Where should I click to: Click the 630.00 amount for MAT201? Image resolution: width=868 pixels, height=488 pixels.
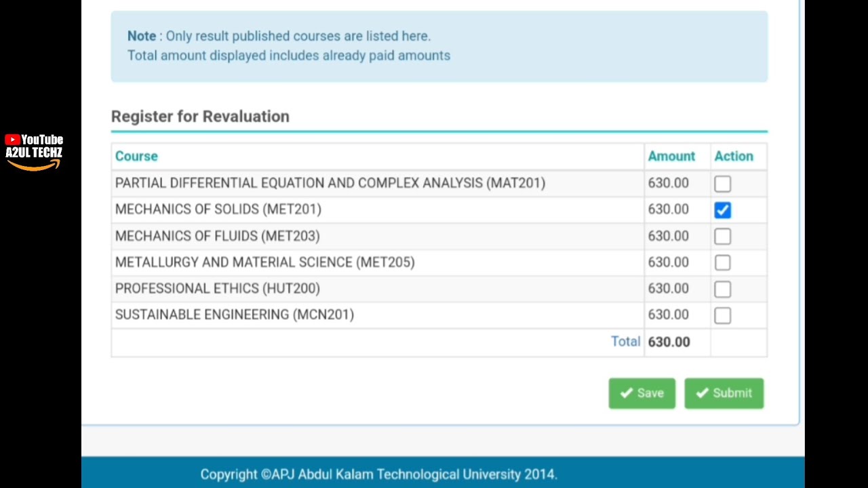point(668,183)
